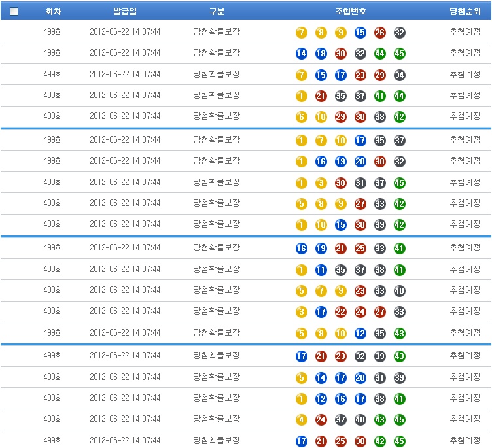Click 당첨확률보장 in the last table row
This screenshot has height=448, width=492.
click(x=217, y=440)
